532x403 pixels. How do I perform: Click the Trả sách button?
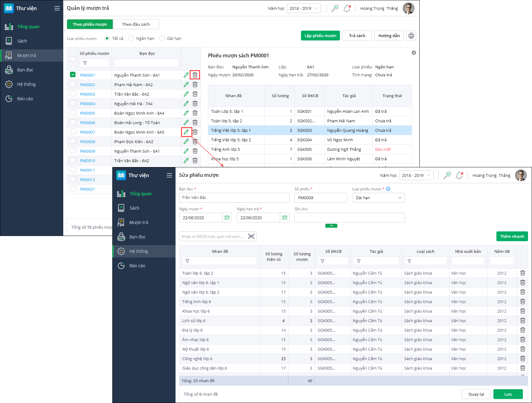pos(357,36)
